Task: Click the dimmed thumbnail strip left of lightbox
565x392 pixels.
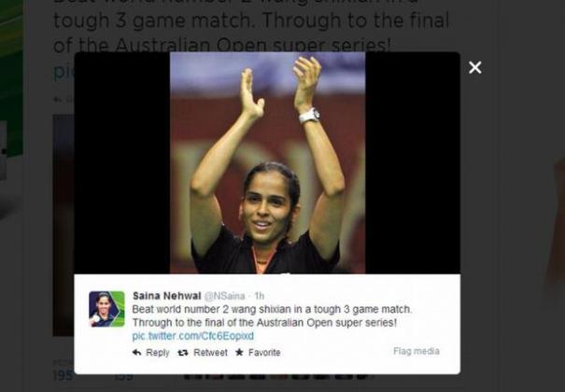Action: (64, 225)
